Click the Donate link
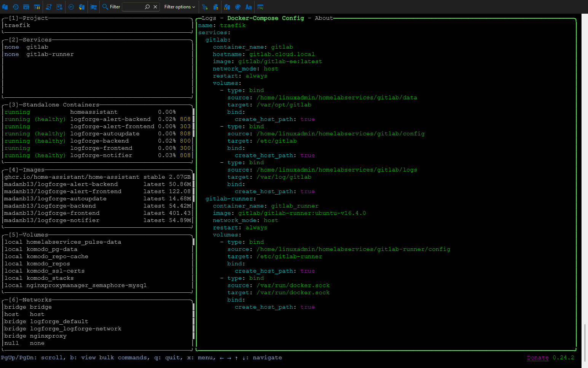Screen dimensions: 588x368 point(537,357)
